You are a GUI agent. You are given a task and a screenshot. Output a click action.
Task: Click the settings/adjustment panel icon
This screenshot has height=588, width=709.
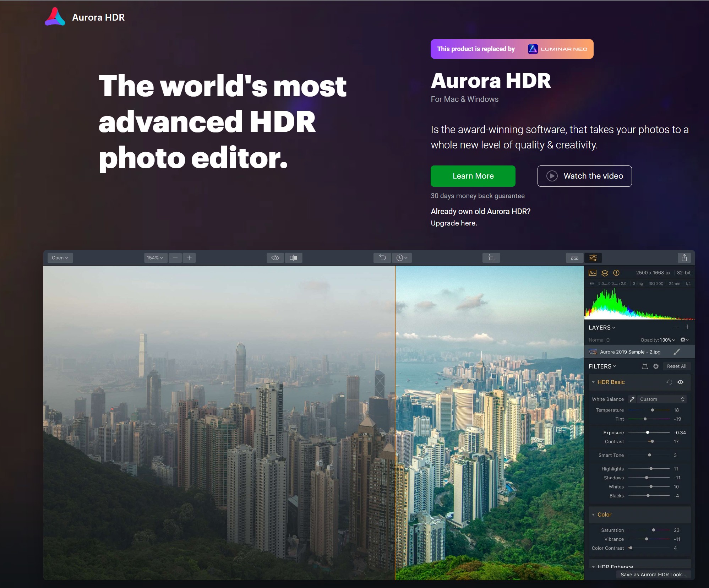tap(592, 257)
